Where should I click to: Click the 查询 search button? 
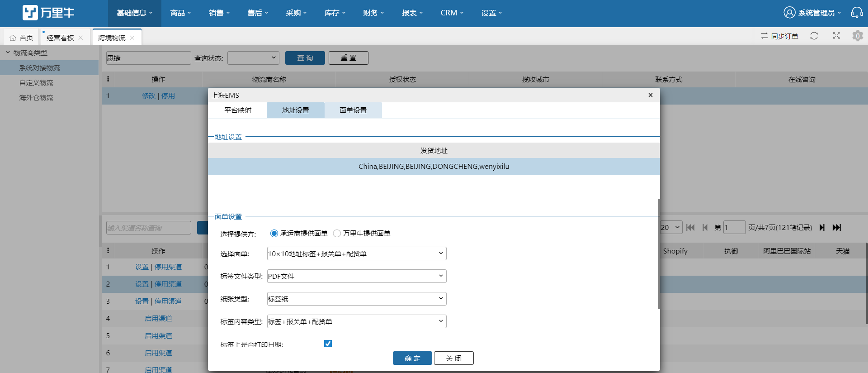[x=305, y=58]
